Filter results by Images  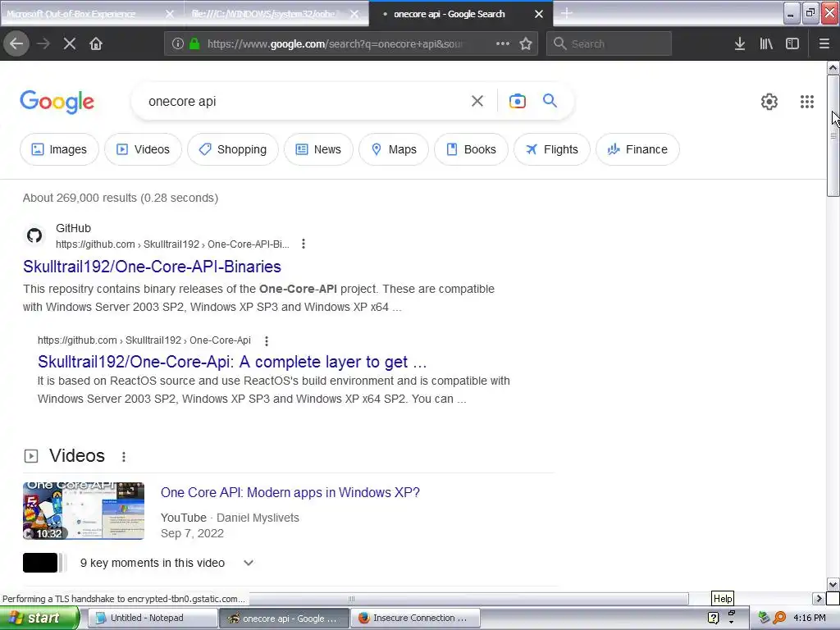[59, 149]
